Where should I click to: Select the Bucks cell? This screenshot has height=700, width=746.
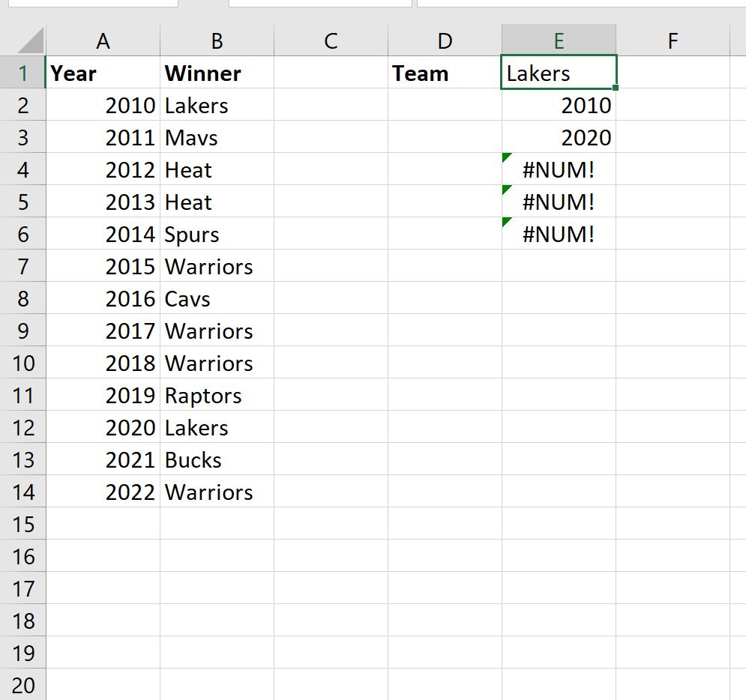point(217,460)
